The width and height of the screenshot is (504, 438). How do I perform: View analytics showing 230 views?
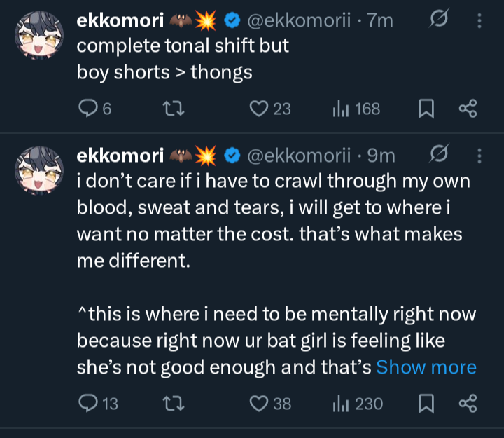(358, 404)
